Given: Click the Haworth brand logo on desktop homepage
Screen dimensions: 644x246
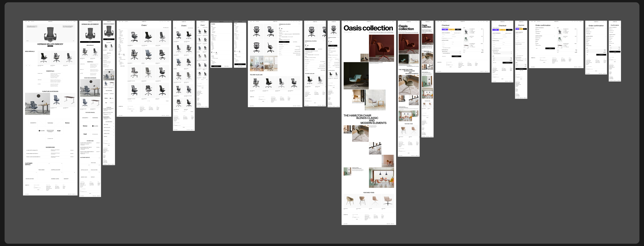Looking at the screenshot, I should pyautogui.click(x=33, y=123).
